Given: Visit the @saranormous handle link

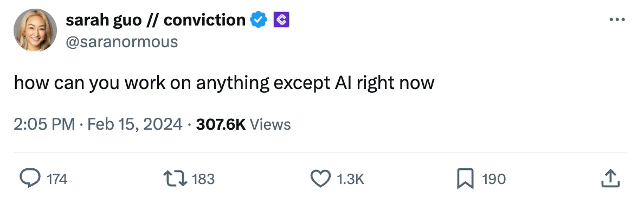Looking at the screenshot, I should 122,42.
